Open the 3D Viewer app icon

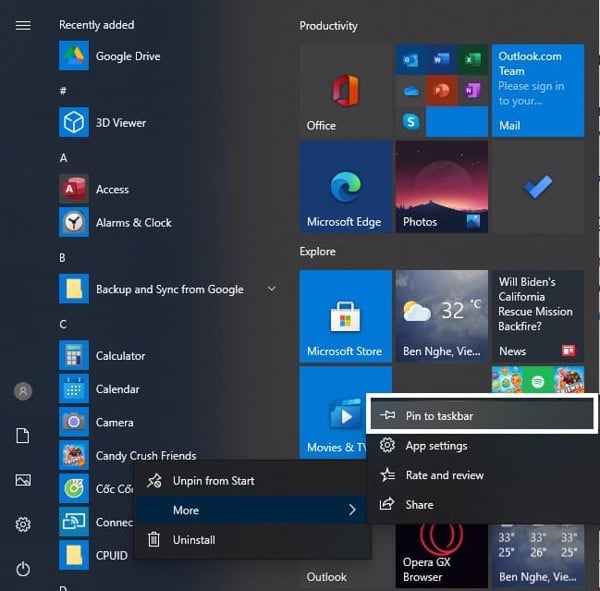pyautogui.click(x=74, y=122)
